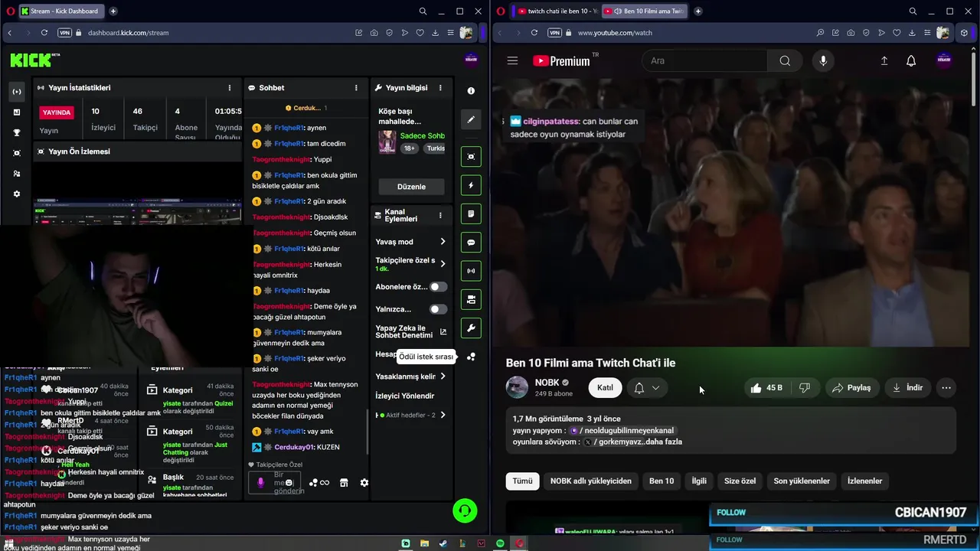The width and height of the screenshot is (980, 551).
Task: Toggle the Yalnızca... chat switch
Action: point(438,309)
